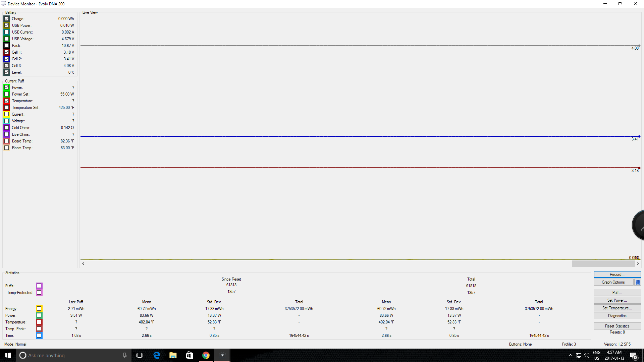Enable the USB Voltage checkbox
The width and height of the screenshot is (644, 362).
pos(7,39)
